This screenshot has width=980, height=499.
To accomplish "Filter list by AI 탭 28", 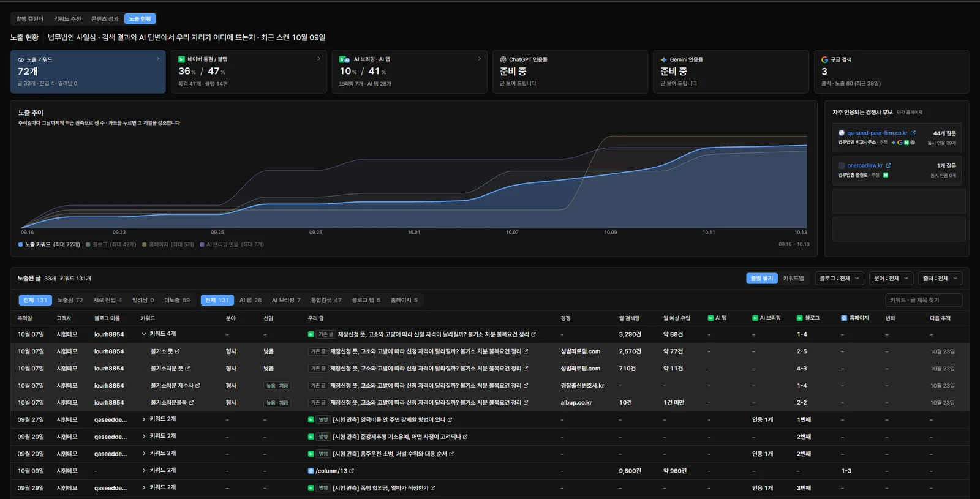I will tap(251, 300).
